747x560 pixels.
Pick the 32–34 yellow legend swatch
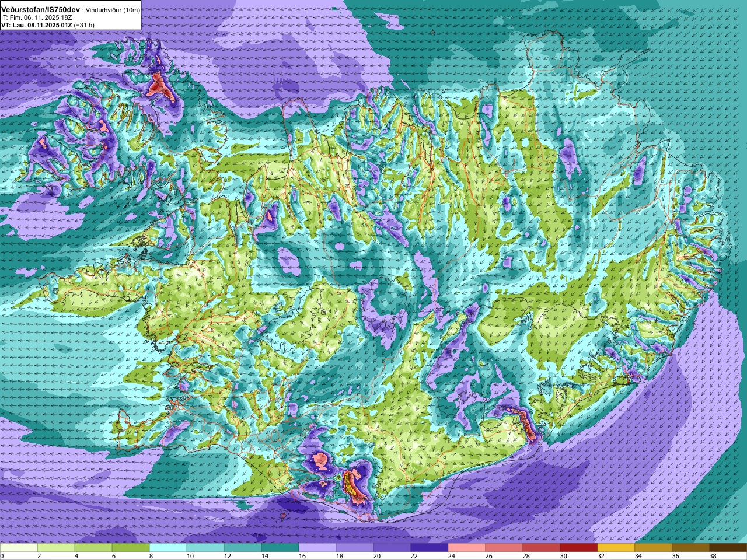[x=616, y=548]
